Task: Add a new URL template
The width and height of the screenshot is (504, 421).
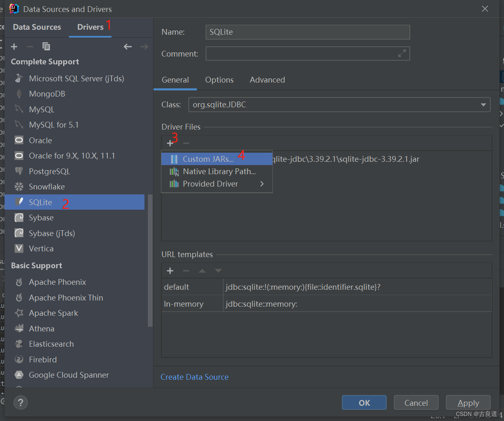Action: (170, 271)
